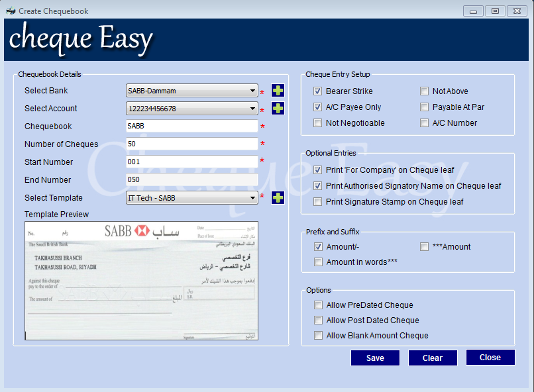
Task: Check Amount in words*** prefix option
Action: (x=318, y=262)
